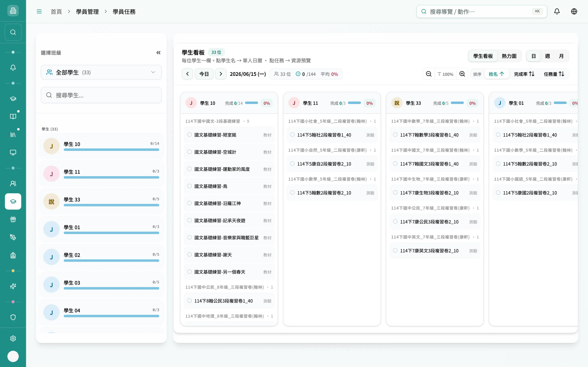Switch to the 熱力圖 tab
Image resolution: width=588 pixels, height=367 pixels.
pos(509,56)
